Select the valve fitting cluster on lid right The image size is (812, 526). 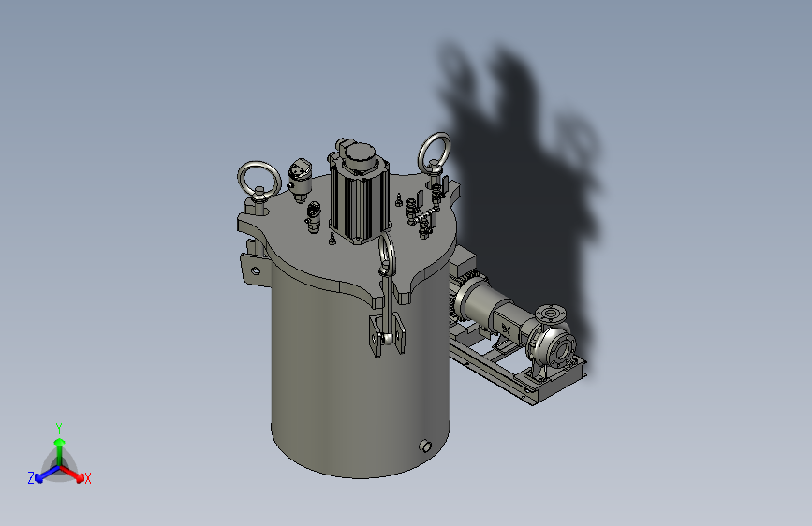424,212
